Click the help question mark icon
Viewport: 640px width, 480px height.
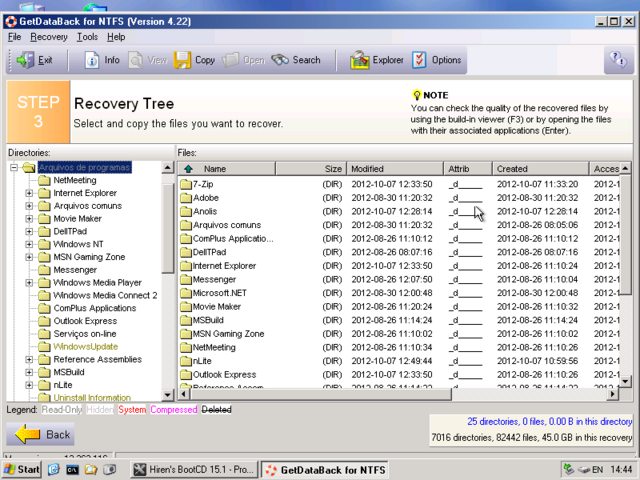618,60
